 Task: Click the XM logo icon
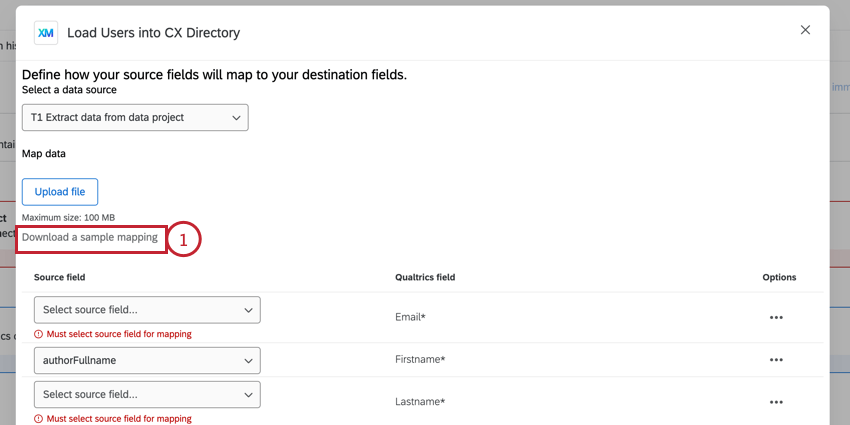[x=46, y=33]
